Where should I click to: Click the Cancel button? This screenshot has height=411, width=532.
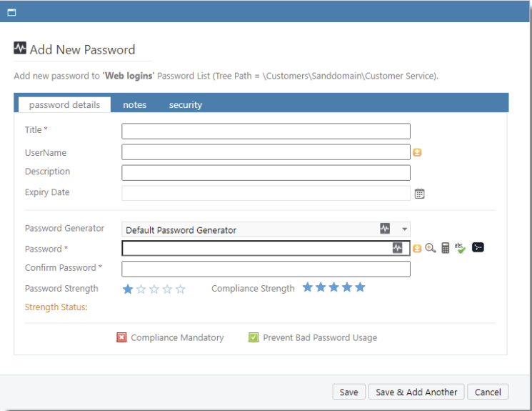point(488,392)
